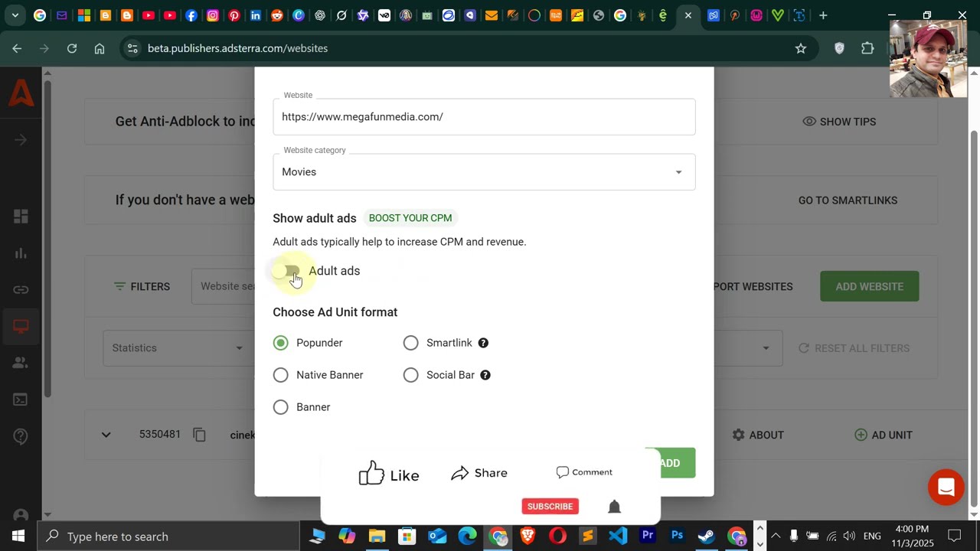Select the Banner ad unit format
This screenshot has width=980, height=551.
tap(281, 407)
